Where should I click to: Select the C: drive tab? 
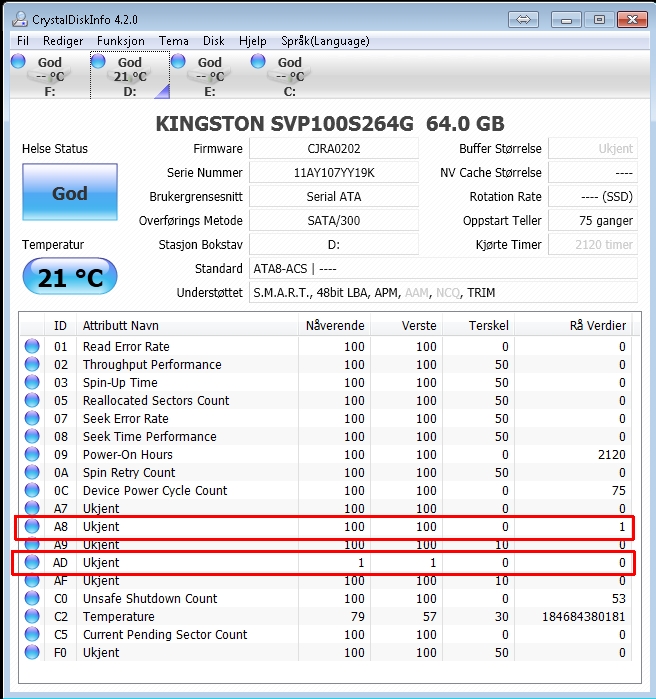click(290, 75)
